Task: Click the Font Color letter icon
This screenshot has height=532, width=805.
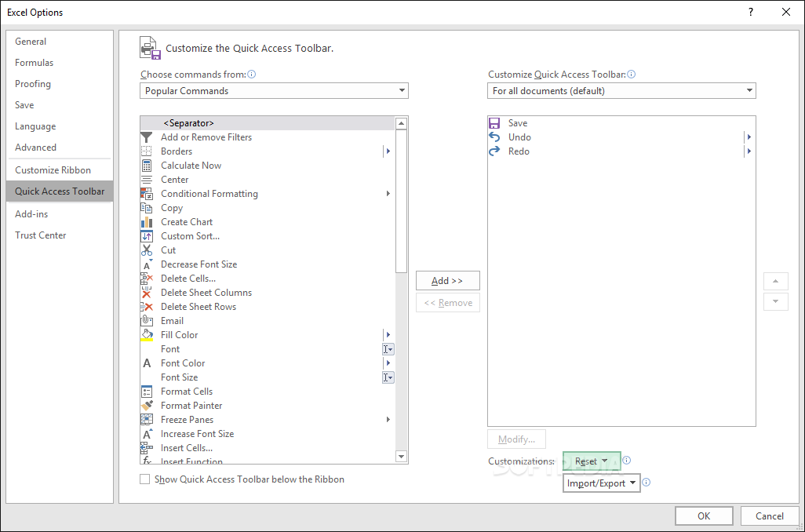Action: [147, 363]
